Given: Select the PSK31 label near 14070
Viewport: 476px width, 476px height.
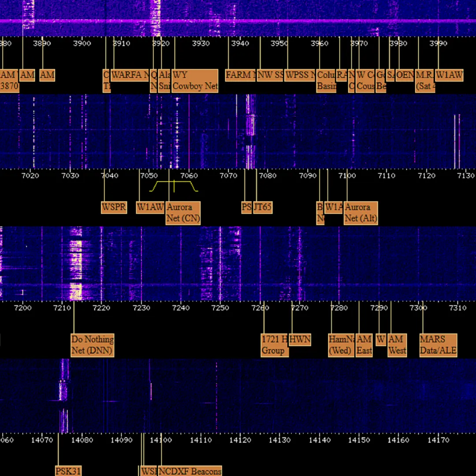Looking at the screenshot, I should pos(68,471).
